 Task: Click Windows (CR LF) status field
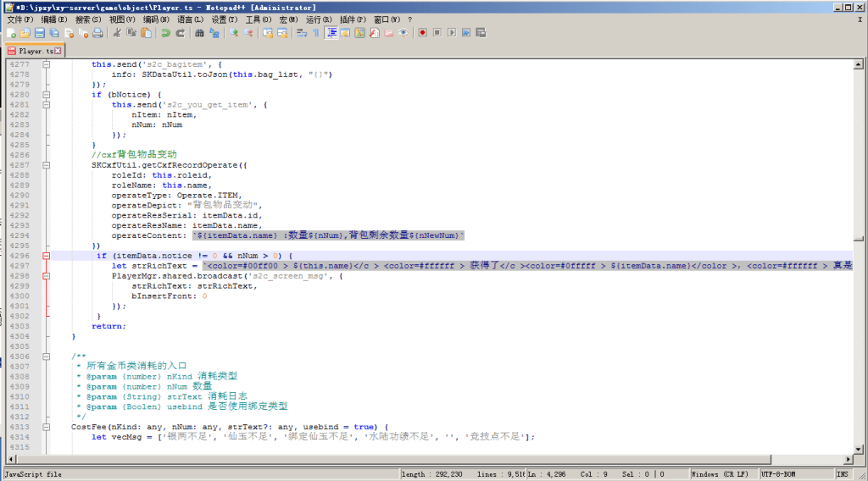pyautogui.click(x=724, y=474)
